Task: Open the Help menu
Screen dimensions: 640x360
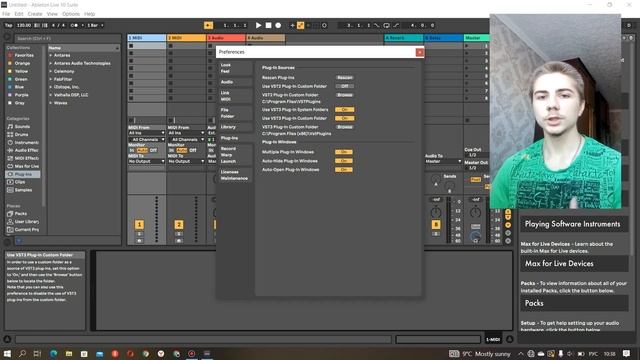Action: [x=89, y=14]
